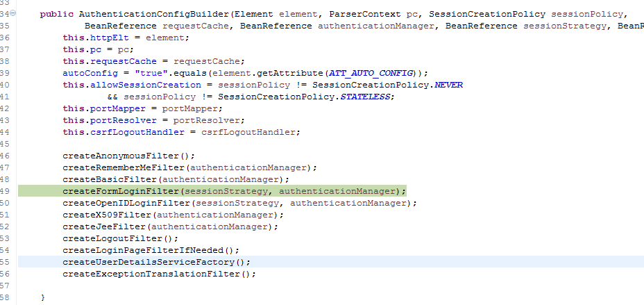The height and width of the screenshot is (305, 644).
Task: Click SessionCreationPolicy.NEVER constant
Action: [387, 85]
